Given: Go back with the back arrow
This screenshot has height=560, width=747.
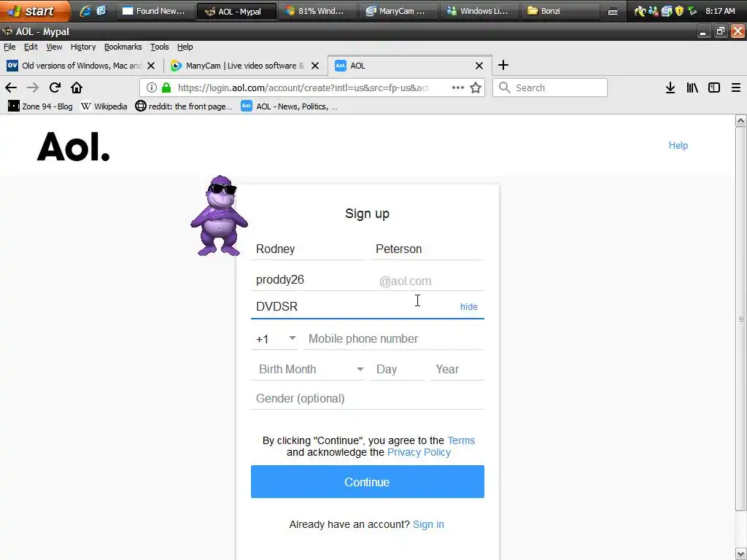Looking at the screenshot, I should point(11,87).
